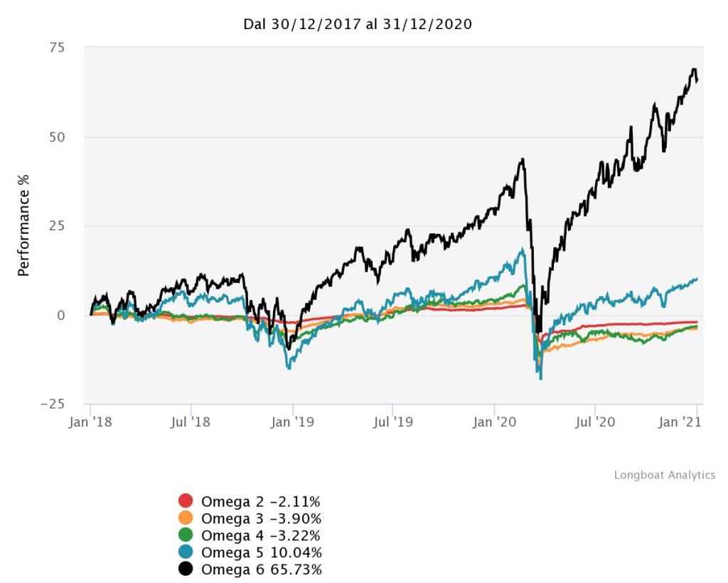Click the red Omega 2 legend dot
The width and height of the screenshot is (728, 583).
pyautogui.click(x=186, y=501)
